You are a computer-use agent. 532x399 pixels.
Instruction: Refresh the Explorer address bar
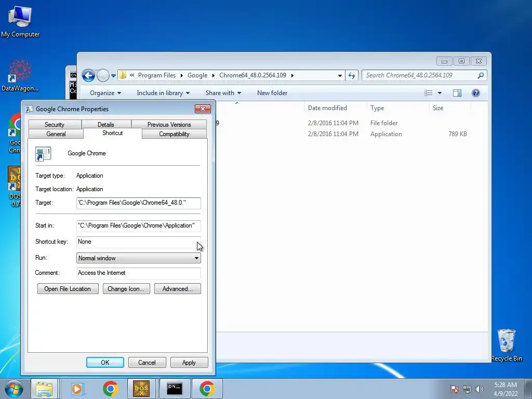[x=352, y=75]
